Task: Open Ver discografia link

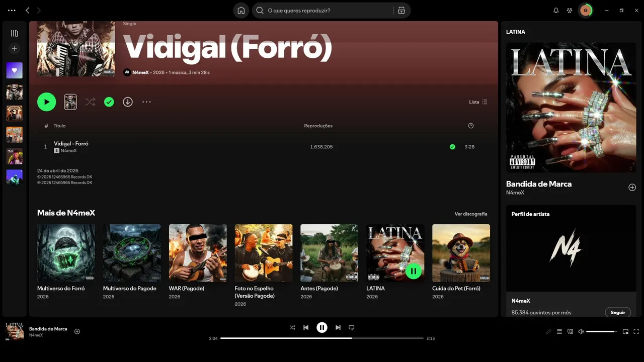Action: [471, 214]
